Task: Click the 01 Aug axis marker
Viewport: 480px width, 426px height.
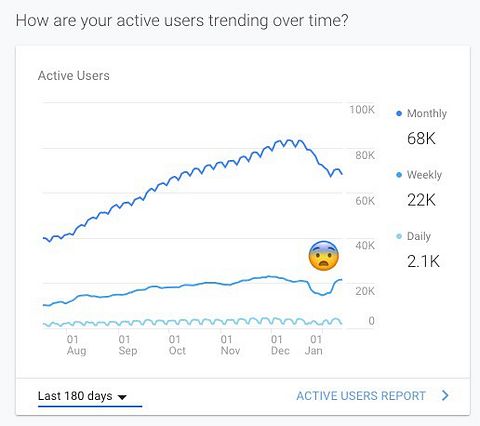Action: pos(76,345)
